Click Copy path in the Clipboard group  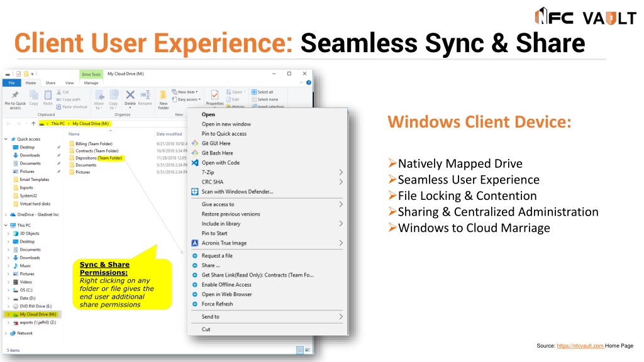click(x=69, y=99)
